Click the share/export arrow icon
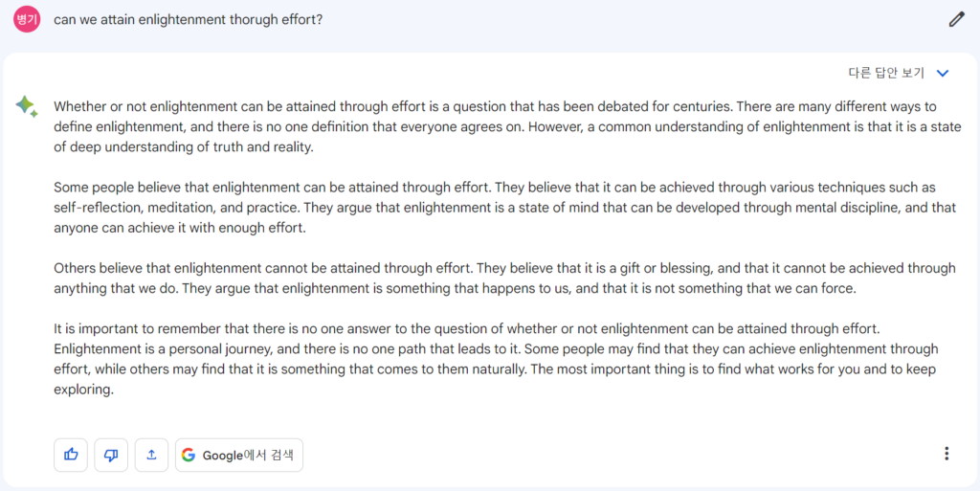Screen dimensions: 980x491 151,455
